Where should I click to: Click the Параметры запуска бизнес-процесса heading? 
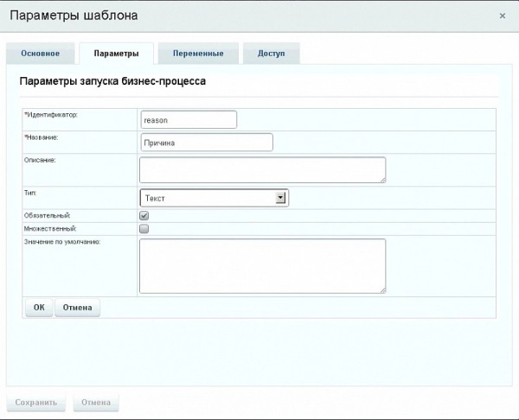(112, 83)
